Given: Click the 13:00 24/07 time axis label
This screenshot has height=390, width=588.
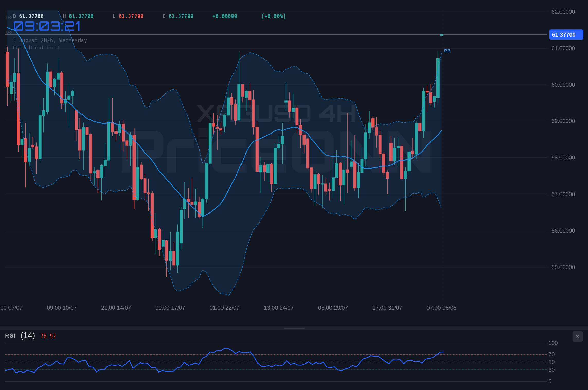Looking at the screenshot, I should [279, 308].
